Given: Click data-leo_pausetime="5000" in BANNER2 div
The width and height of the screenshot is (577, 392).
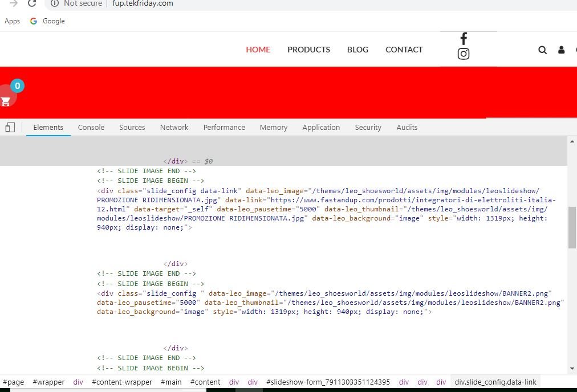Looking at the screenshot, I should pyautogui.click(x=148, y=303).
